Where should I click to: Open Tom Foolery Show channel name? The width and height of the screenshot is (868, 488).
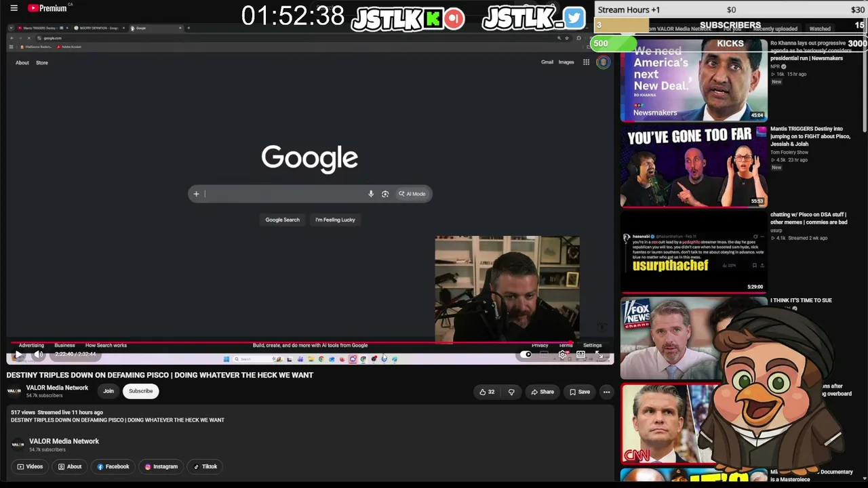click(789, 152)
